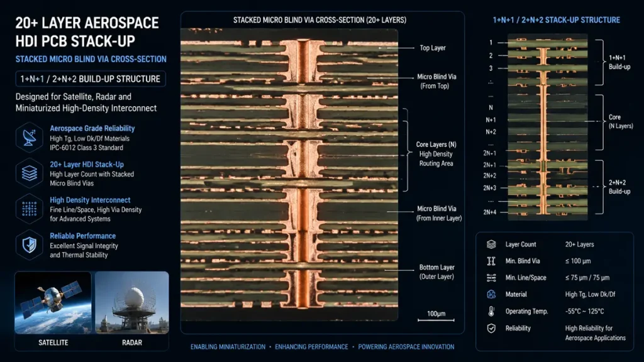Open the Radar image thumbnail
Image resolution: width=644 pixels, height=362 pixels.
(x=132, y=302)
